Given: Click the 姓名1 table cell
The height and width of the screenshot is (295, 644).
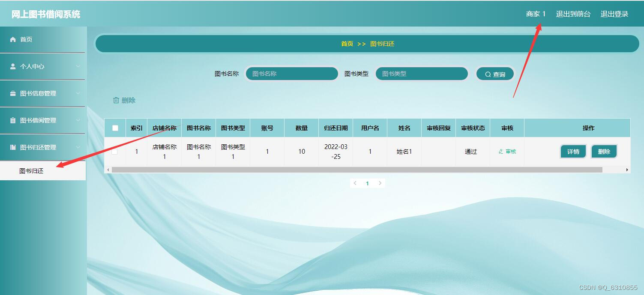Looking at the screenshot, I should [404, 152].
